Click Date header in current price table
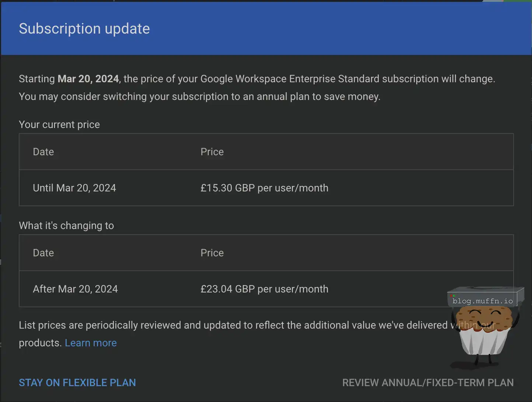This screenshot has width=532, height=402. pos(43,152)
